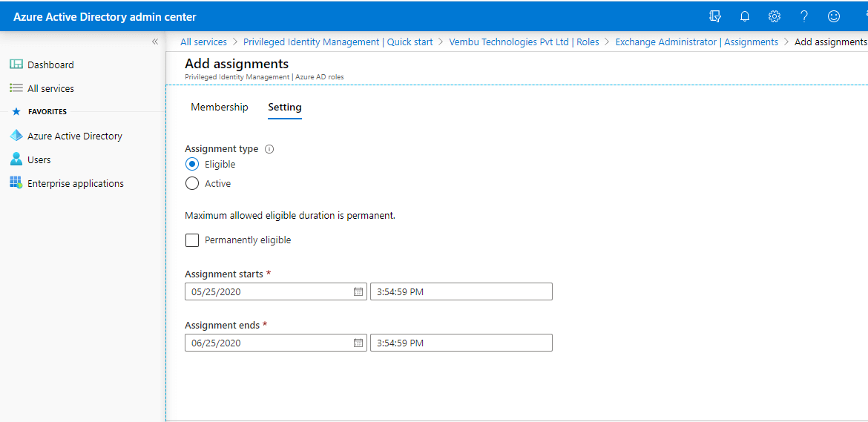Select the Active radio button

click(x=192, y=184)
